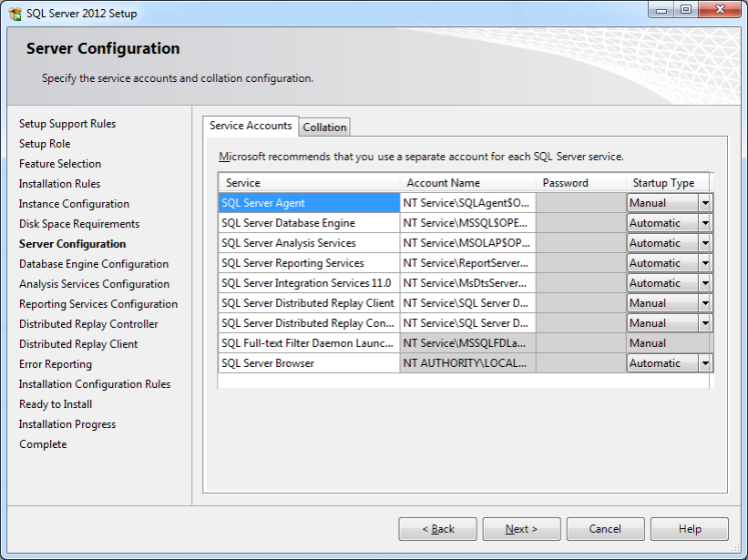Open Help for this setup page
The height and width of the screenshot is (560, 748).
click(690, 529)
